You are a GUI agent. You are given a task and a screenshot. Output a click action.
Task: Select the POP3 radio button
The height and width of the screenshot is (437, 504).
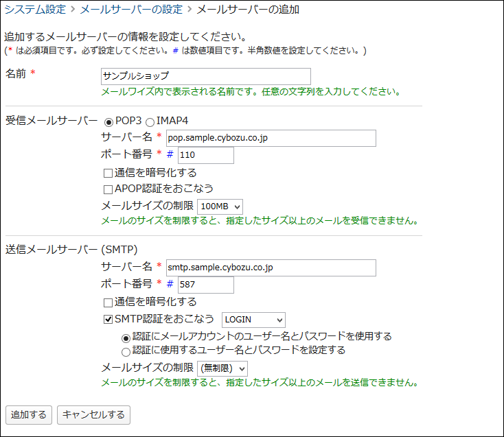(x=108, y=121)
